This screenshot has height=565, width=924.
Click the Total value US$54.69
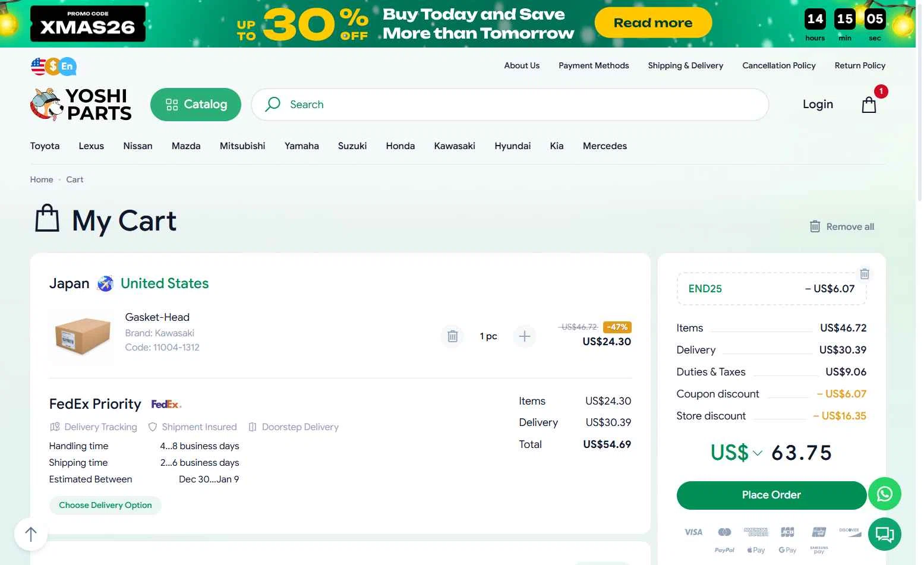tap(607, 444)
